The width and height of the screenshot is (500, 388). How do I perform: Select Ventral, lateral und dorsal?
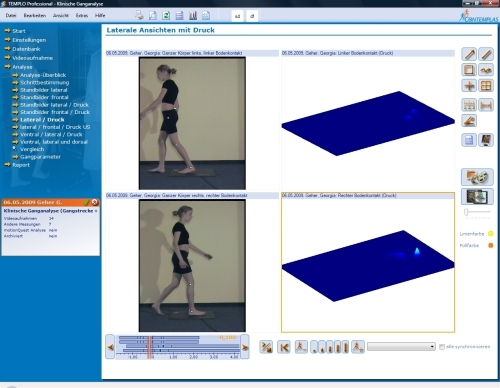click(54, 142)
